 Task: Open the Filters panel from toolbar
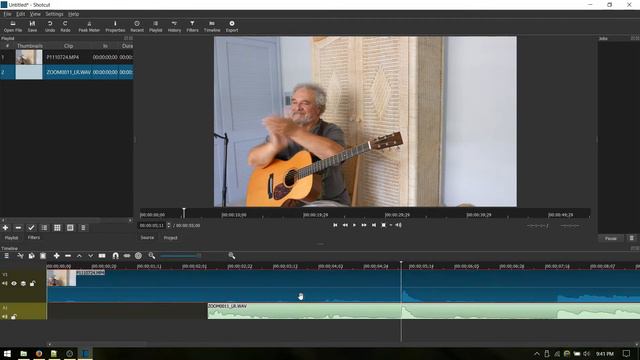[192, 27]
